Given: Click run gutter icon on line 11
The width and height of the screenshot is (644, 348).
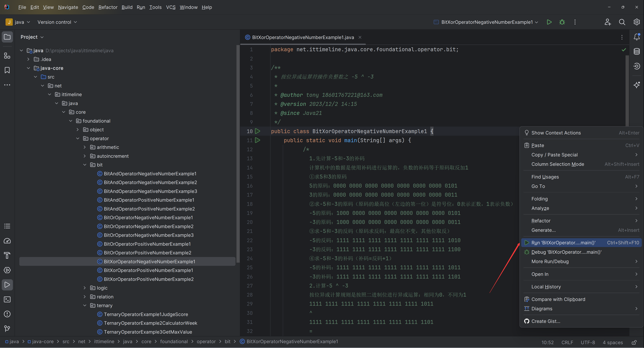Looking at the screenshot, I should coord(257,140).
